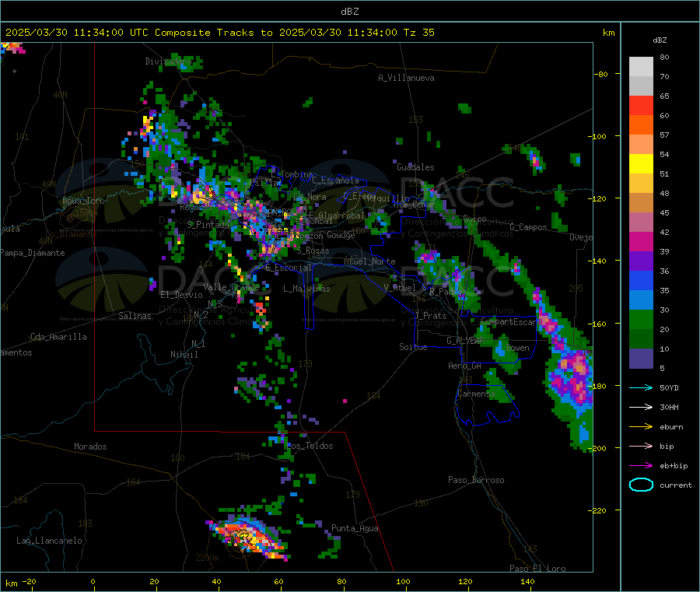Click the 'El_Desvio' place label
This screenshot has height=592, width=700.
point(181,295)
